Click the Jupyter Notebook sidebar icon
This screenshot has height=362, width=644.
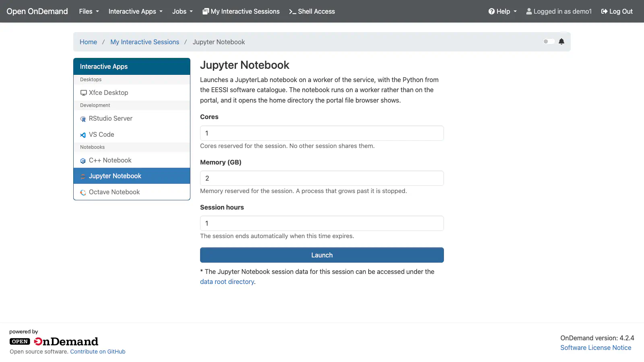(x=83, y=177)
